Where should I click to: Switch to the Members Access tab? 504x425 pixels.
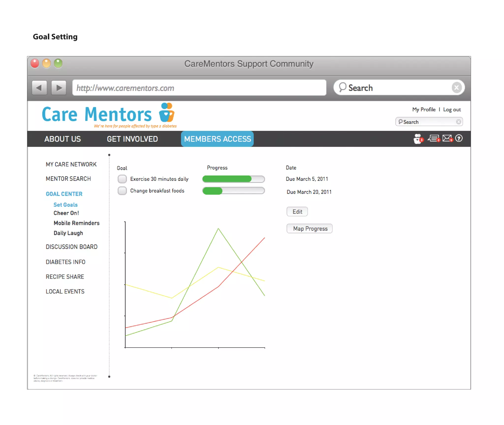[x=217, y=139]
